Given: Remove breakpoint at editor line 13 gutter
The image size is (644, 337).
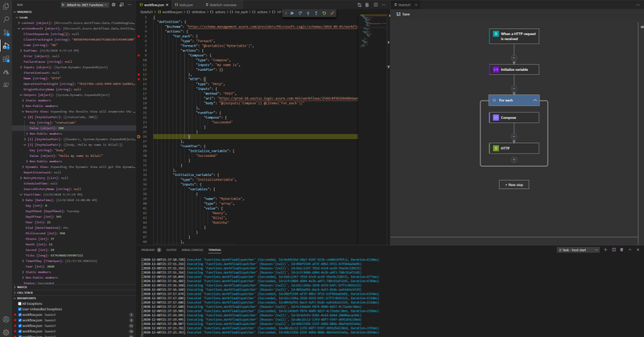Looking at the screenshot, I should (138, 74).
